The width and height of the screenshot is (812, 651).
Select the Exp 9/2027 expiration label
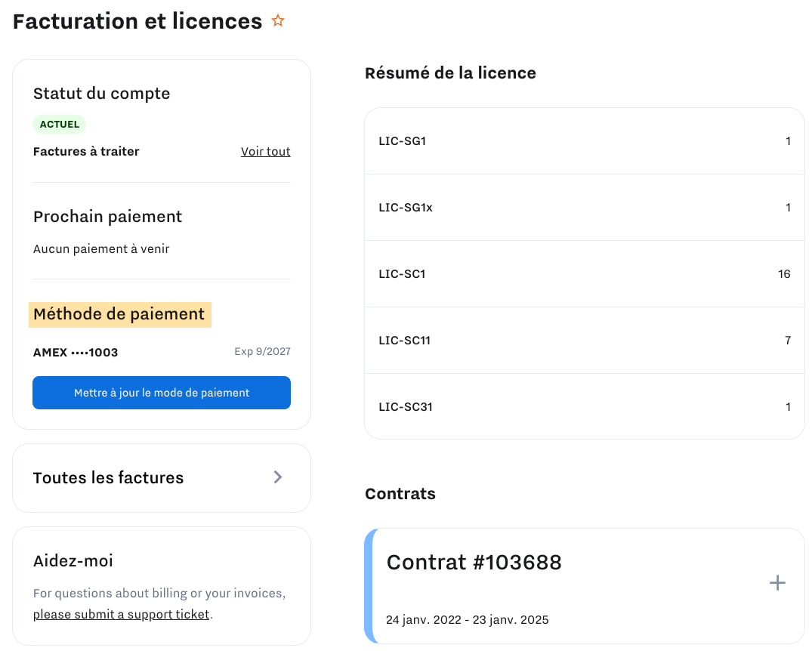click(264, 351)
